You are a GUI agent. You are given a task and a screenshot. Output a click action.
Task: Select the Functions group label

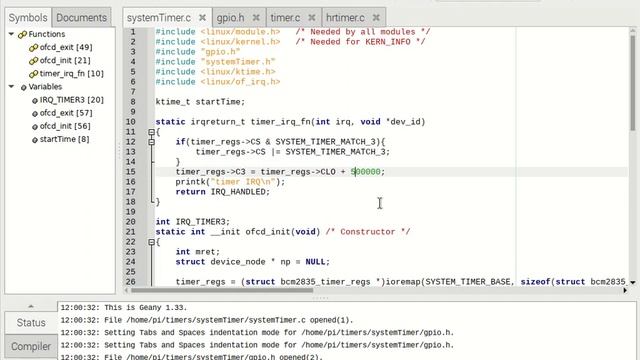click(x=47, y=34)
